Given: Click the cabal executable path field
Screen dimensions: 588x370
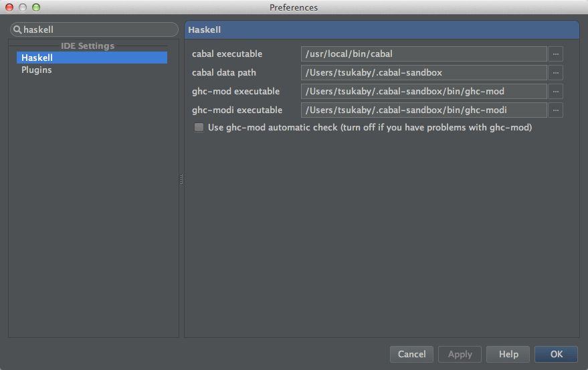Looking at the screenshot, I should point(424,54).
